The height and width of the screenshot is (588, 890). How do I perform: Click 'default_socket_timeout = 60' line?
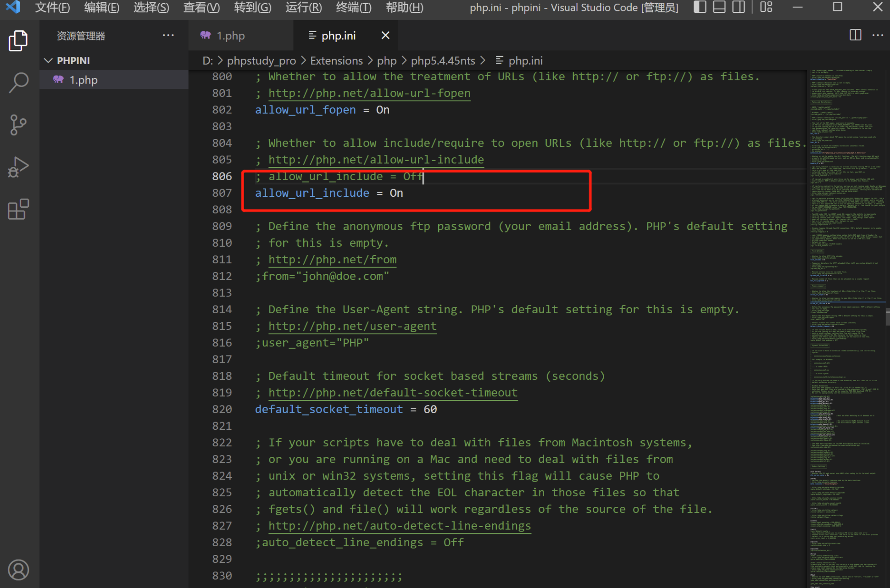tap(346, 409)
